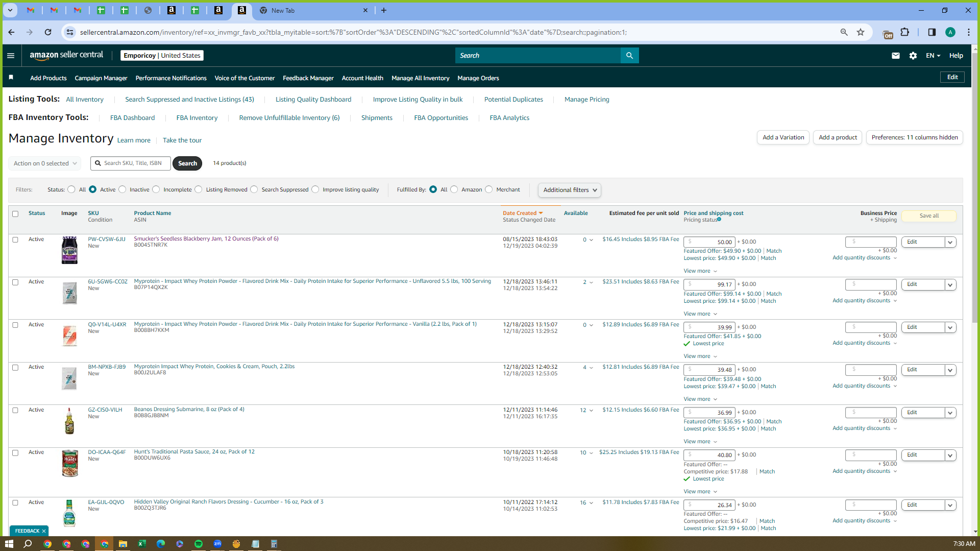Click the Add a product button
Viewport: 980px width, 551px height.
click(x=838, y=137)
